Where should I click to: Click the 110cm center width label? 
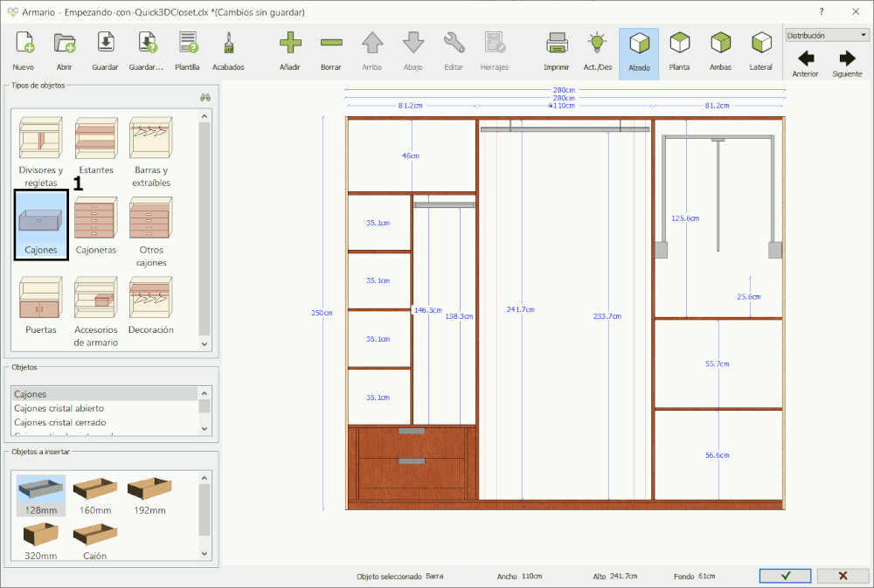point(564,106)
